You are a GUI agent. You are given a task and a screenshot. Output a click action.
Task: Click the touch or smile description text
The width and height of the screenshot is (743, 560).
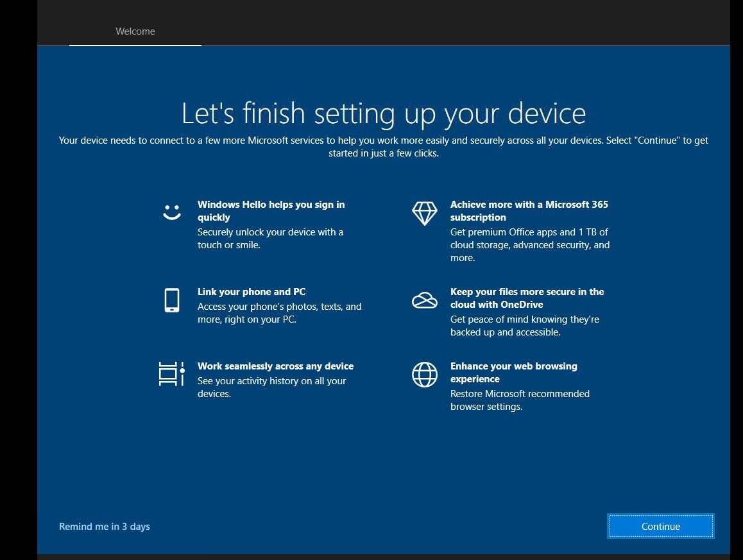[270, 238]
